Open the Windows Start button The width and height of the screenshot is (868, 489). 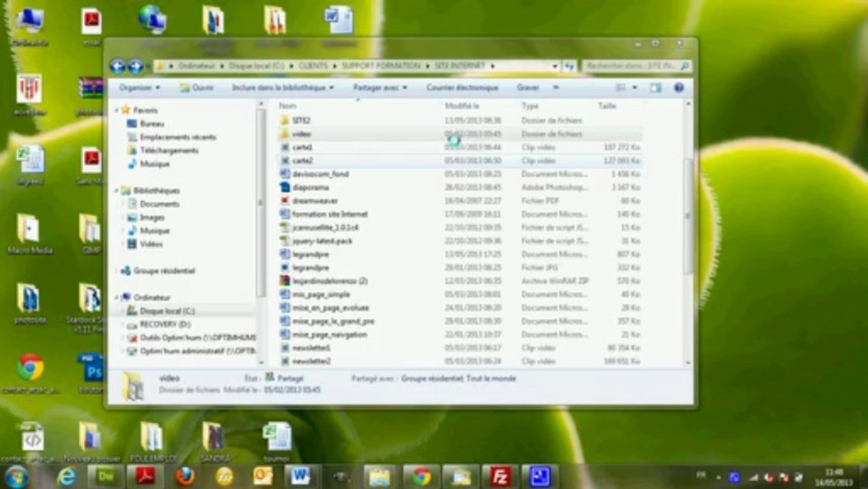tap(16, 476)
